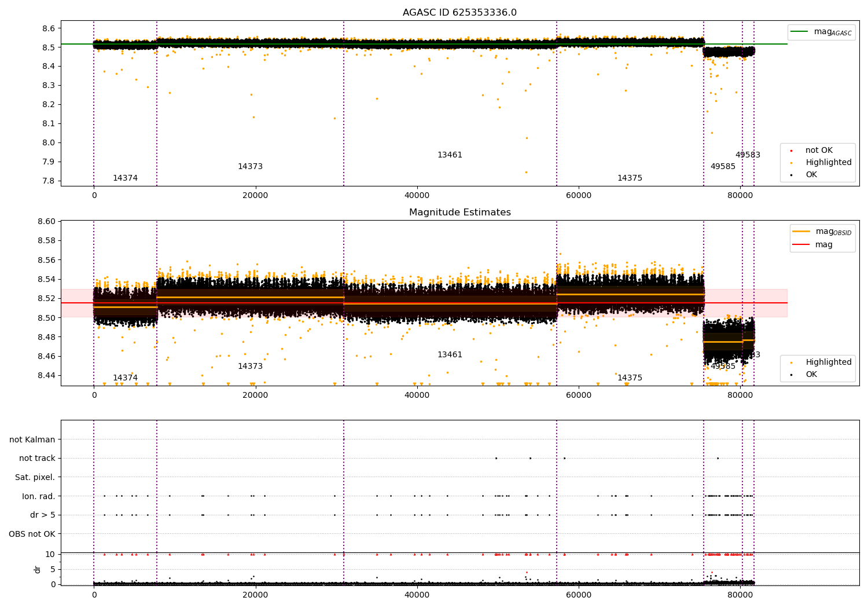Click the 8.3 tick on the top plot
Viewport: 868px width, 608px height.
49,86
